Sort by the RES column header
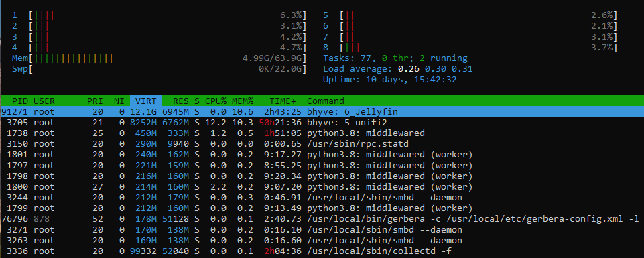Screen dimensions: 644x258 pyautogui.click(x=181, y=101)
